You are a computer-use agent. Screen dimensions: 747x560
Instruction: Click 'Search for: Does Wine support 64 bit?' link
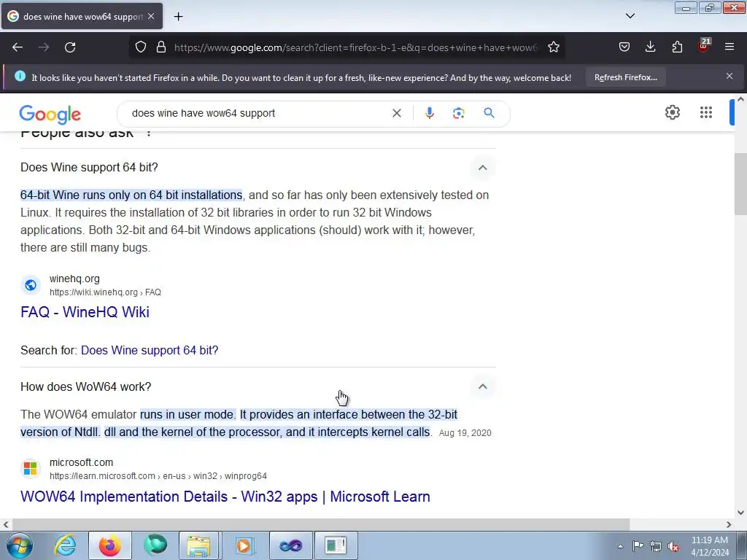pos(150,350)
